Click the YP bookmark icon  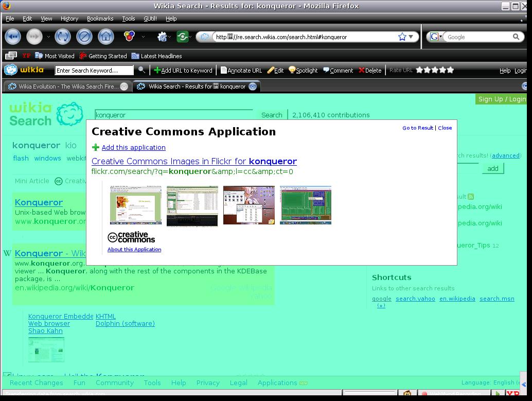(26, 56)
